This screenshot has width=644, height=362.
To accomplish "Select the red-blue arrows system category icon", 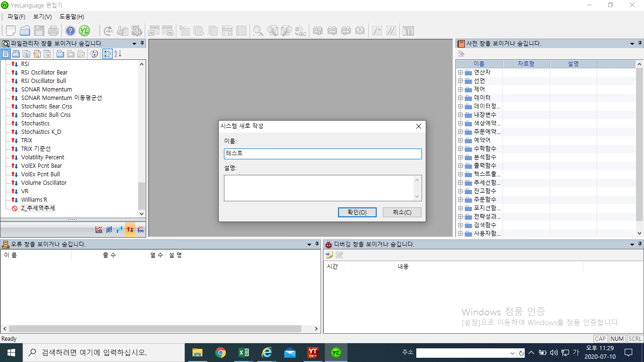I will [130, 230].
